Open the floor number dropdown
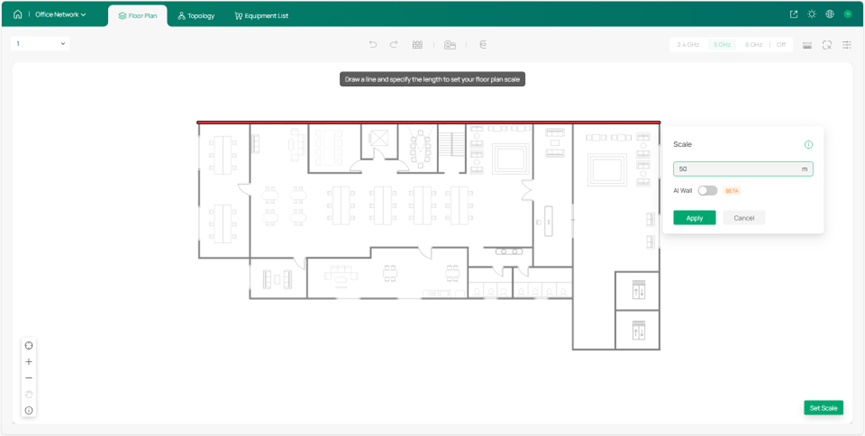 click(40, 44)
